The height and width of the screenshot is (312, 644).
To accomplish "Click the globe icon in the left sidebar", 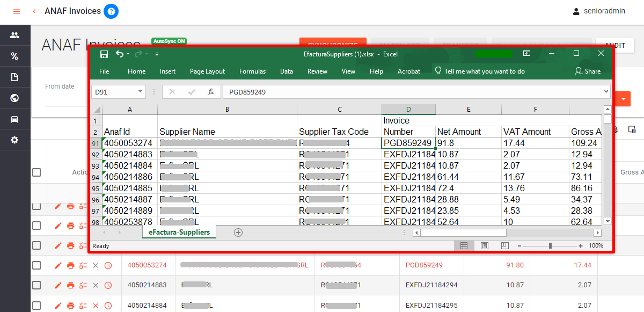I will pyautogui.click(x=14, y=98).
